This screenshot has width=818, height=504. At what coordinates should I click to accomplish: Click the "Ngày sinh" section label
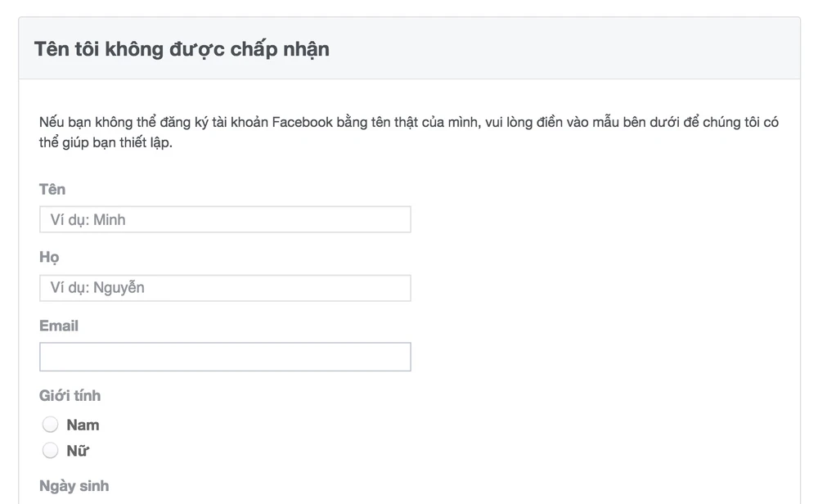74,486
